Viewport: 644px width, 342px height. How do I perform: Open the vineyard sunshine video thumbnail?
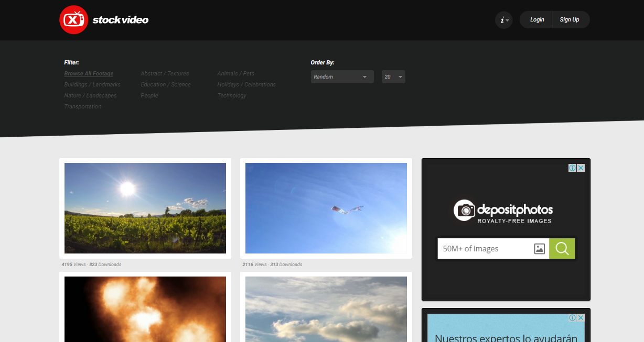click(145, 208)
